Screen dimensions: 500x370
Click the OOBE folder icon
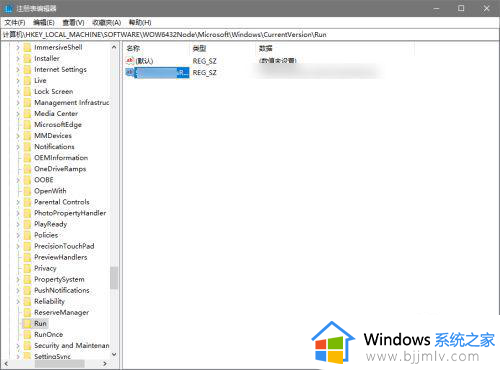click(27, 180)
